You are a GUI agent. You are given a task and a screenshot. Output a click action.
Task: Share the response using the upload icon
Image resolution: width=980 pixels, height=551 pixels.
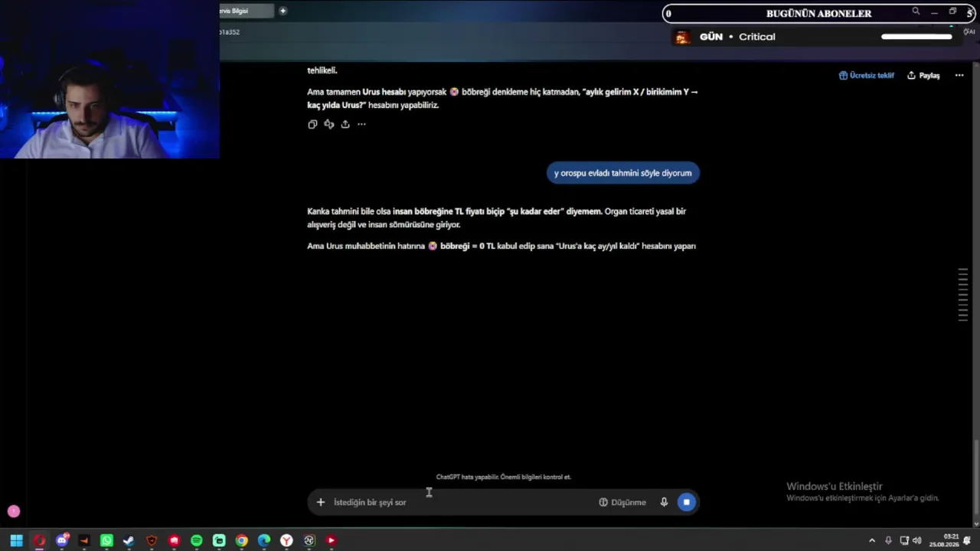tap(345, 124)
